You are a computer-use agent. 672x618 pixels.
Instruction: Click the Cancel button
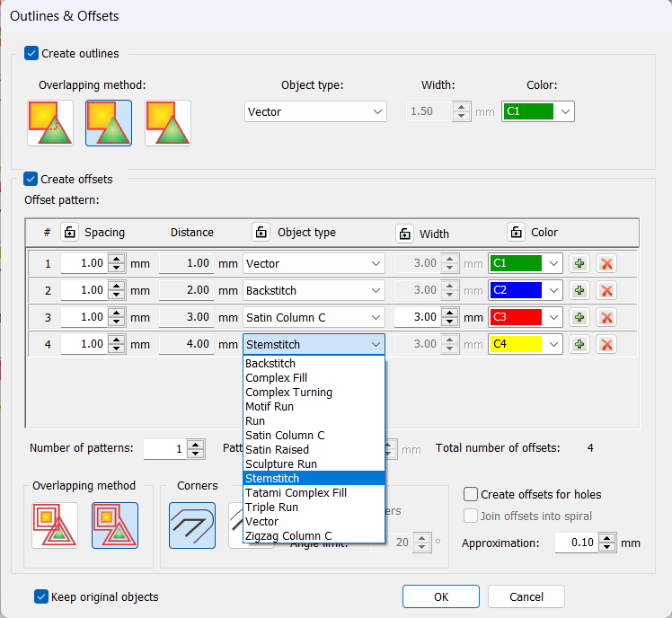tap(526, 596)
